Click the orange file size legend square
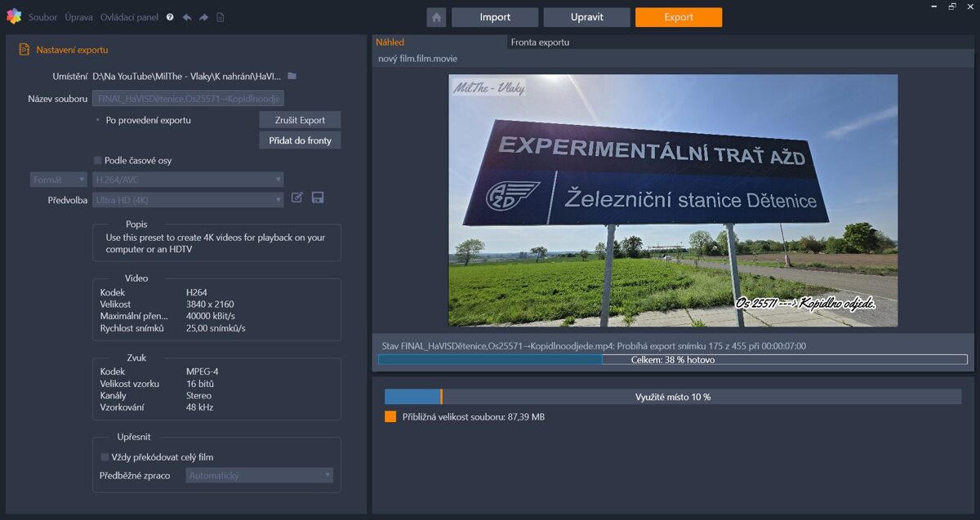The height and width of the screenshot is (520, 980). pos(390,416)
